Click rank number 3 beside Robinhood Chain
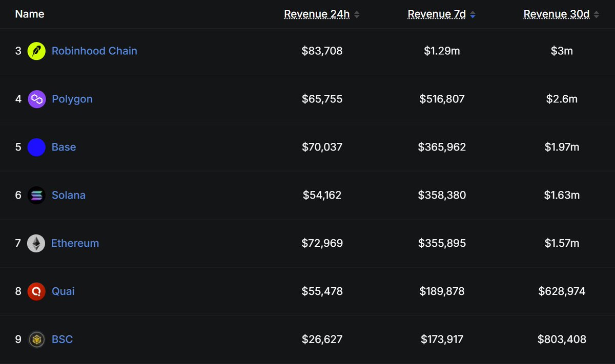Viewport: 615px width, 364px height. pos(18,51)
